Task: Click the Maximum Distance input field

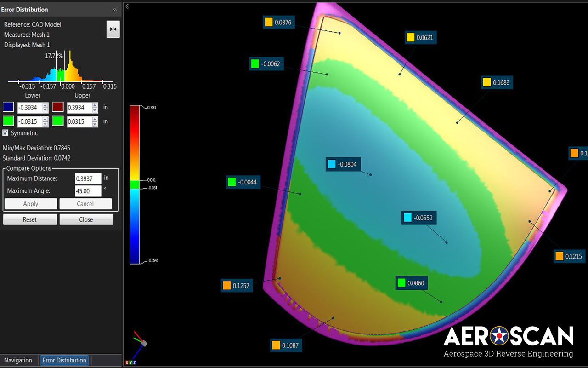Action: [x=88, y=178]
